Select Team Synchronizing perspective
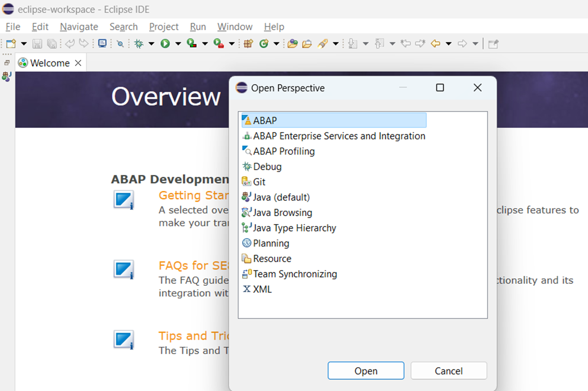The width and height of the screenshot is (588, 391). (x=295, y=274)
